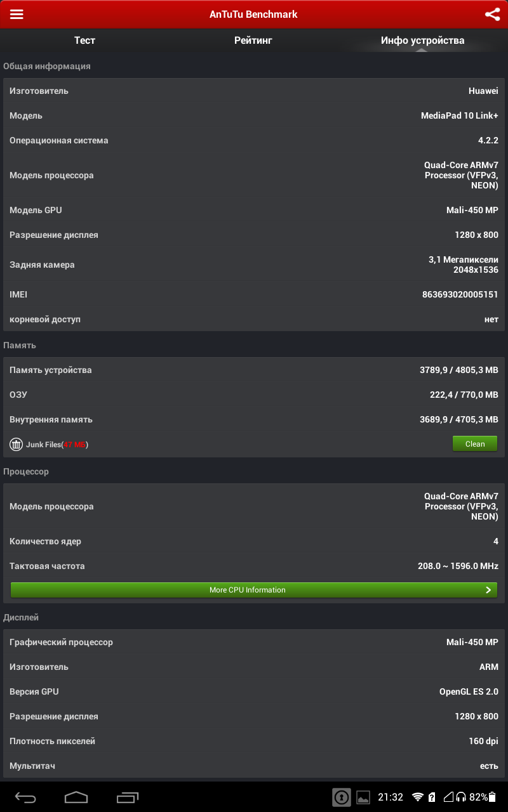Tap the Android home navigation icon
The width and height of the screenshot is (508, 812).
pos(76,797)
